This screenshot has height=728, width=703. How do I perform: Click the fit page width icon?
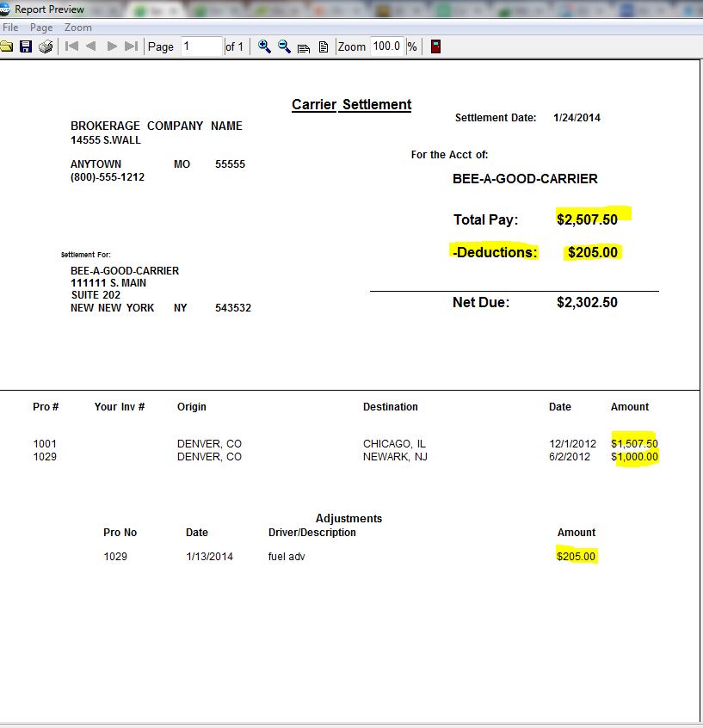pos(304,47)
